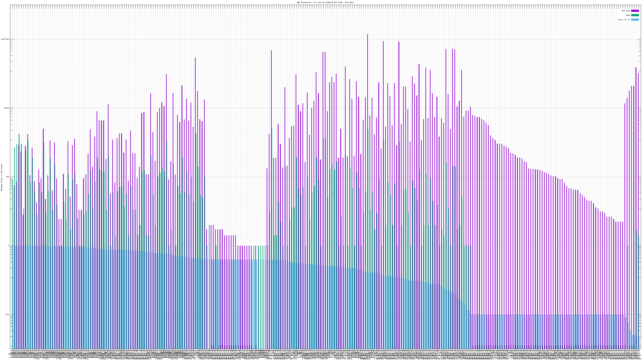Select the 'Score (0..1)' legend label
Image resolution: width=644 pixels, height=362 pixels.
pyautogui.click(x=624, y=20)
